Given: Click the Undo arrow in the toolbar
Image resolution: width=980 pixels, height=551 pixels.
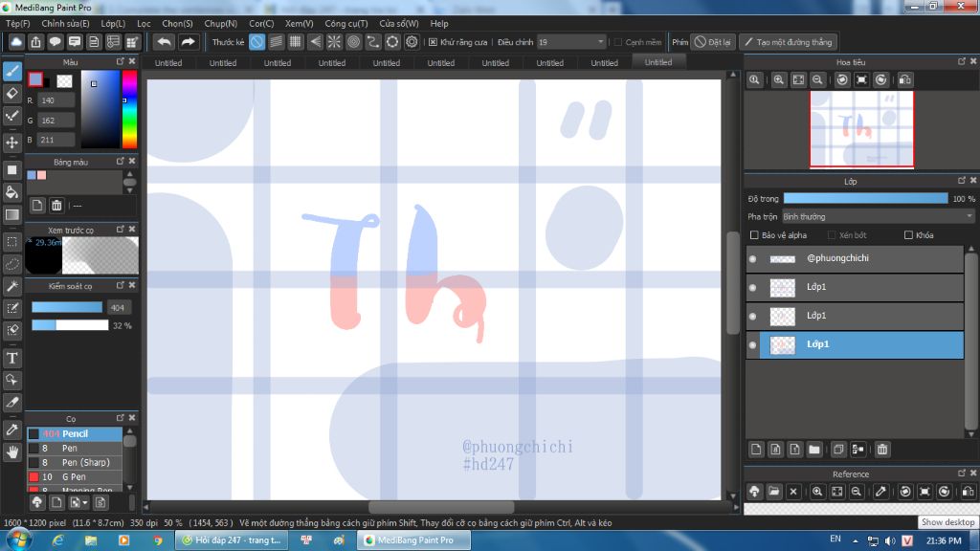Looking at the screenshot, I should point(164,42).
